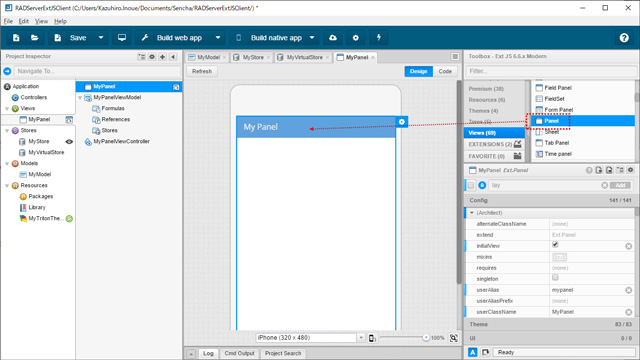The height and width of the screenshot is (360, 640).
Task: Click Project Inspector gear icon
Action: click(x=152, y=57)
